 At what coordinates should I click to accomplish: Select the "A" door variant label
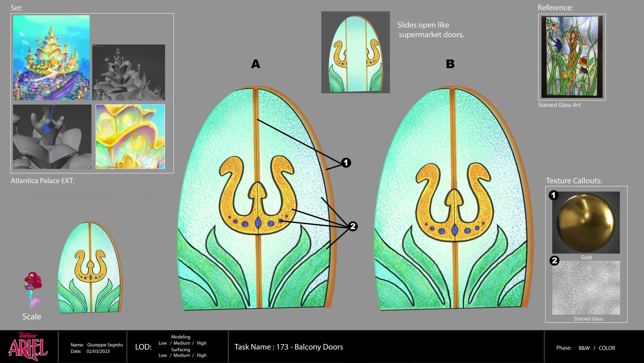tap(256, 64)
